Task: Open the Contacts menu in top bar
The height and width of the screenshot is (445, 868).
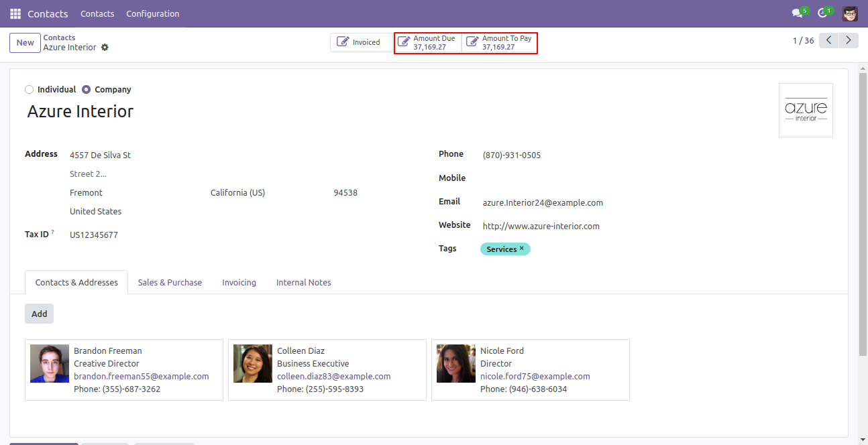Action: 97,13
